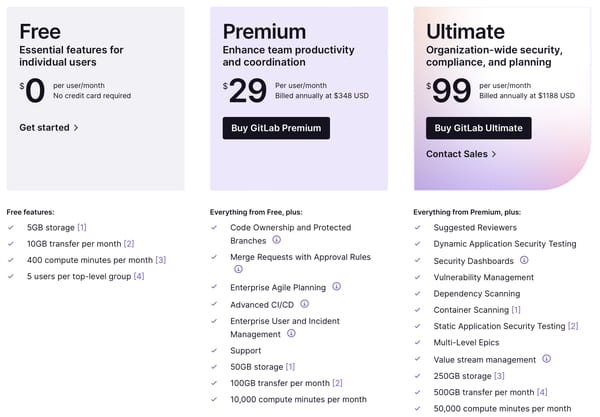Open Advanced CI/CD info icon

click(x=305, y=304)
